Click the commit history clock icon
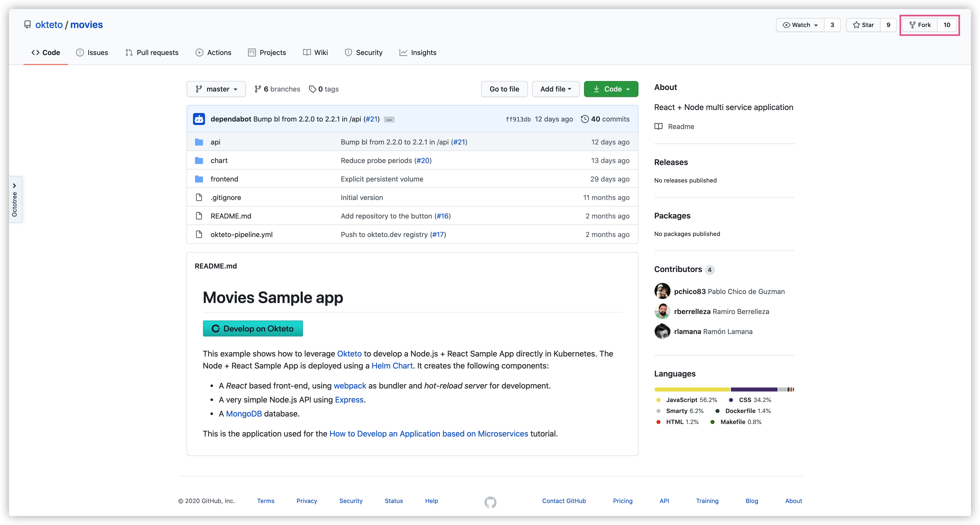The height and width of the screenshot is (525, 980). 585,119
